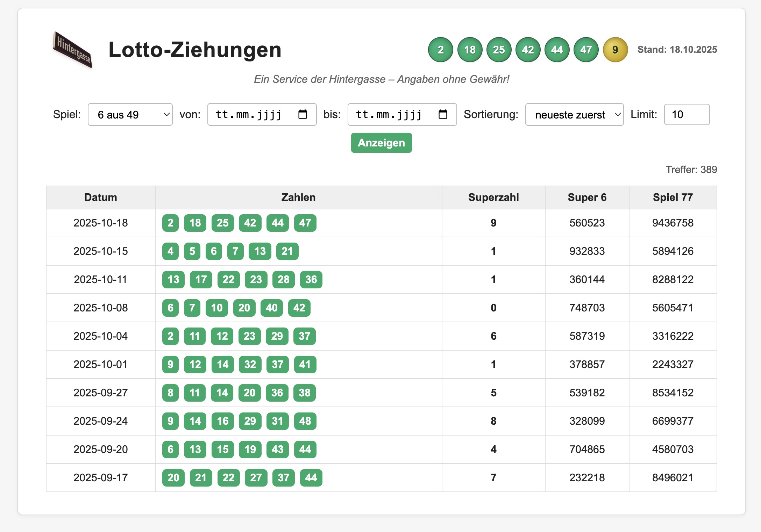The height and width of the screenshot is (532, 761).
Task: Open the Spiel '6 aus 49' dropdown
Action: click(x=130, y=114)
